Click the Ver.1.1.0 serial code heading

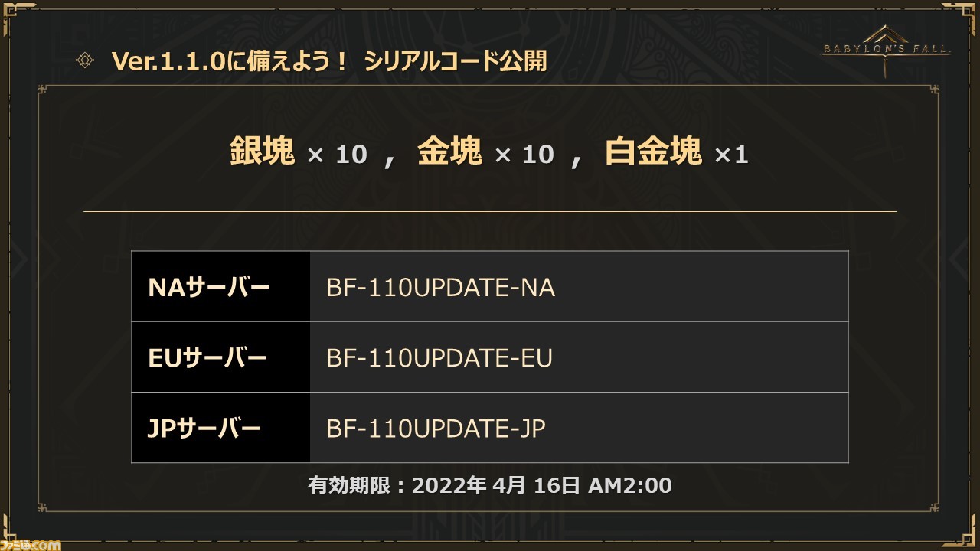(329, 61)
